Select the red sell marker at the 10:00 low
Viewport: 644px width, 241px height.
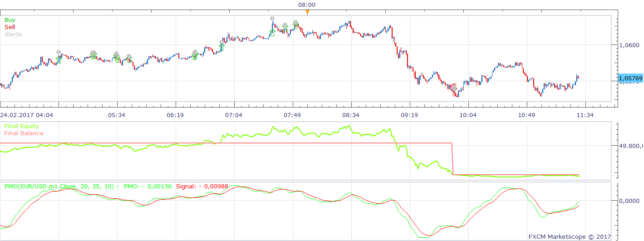[453, 88]
